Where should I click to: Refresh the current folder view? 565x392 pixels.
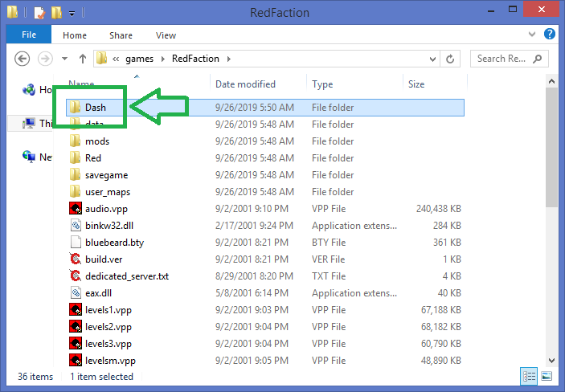[451, 59]
